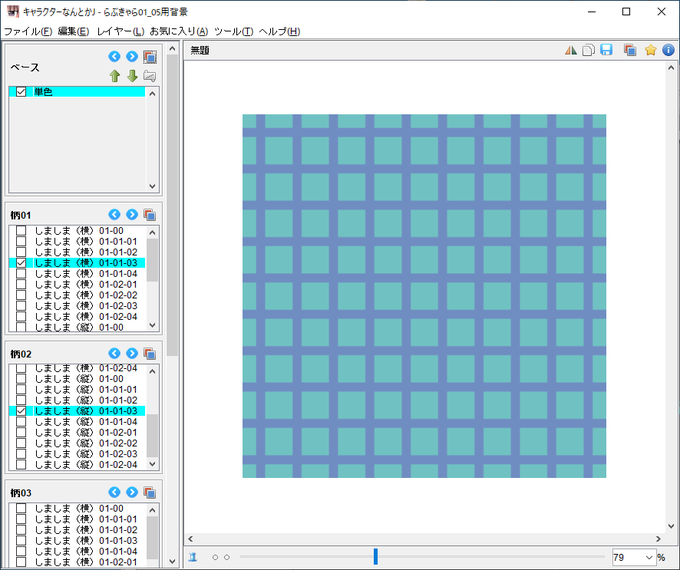This screenshot has width=680, height=570.
Task: Uncheck しましま（横）01-01-03 in 柄01
Action: [x=21, y=263]
